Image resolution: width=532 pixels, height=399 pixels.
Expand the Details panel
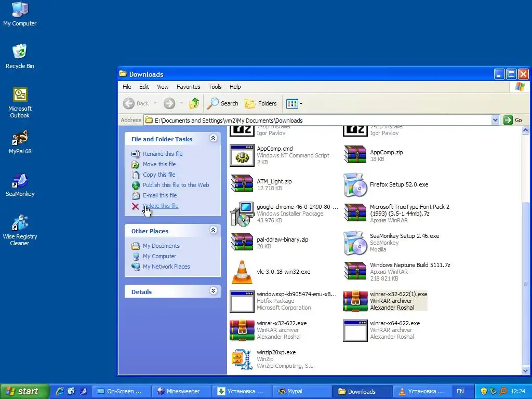click(213, 290)
